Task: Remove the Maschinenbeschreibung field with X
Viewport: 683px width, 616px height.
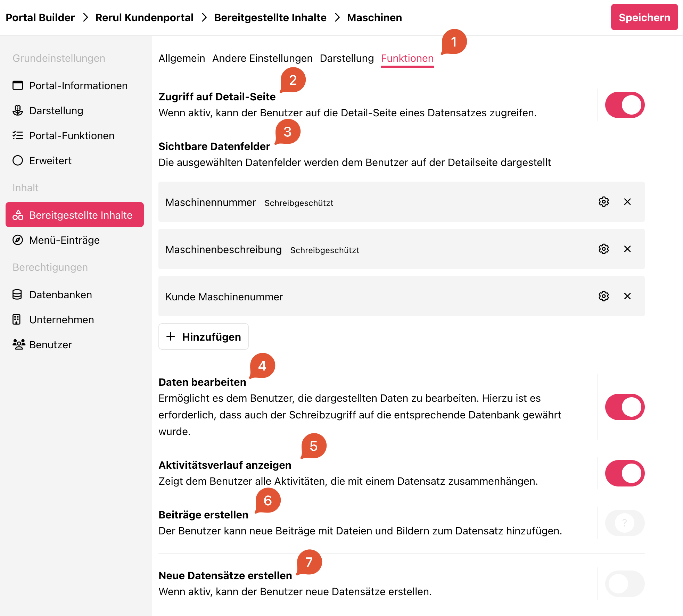Action: [627, 249]
